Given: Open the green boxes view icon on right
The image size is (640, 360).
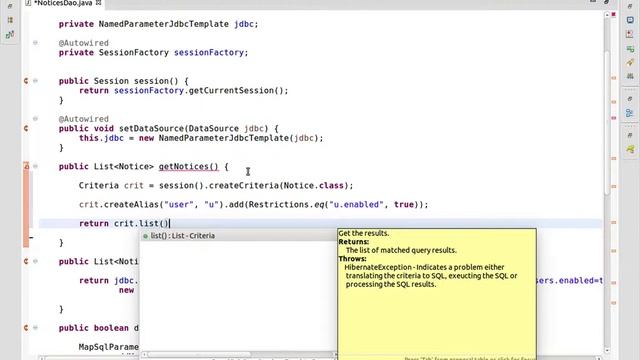Looking at the screenshot, I should click(630, 49).
